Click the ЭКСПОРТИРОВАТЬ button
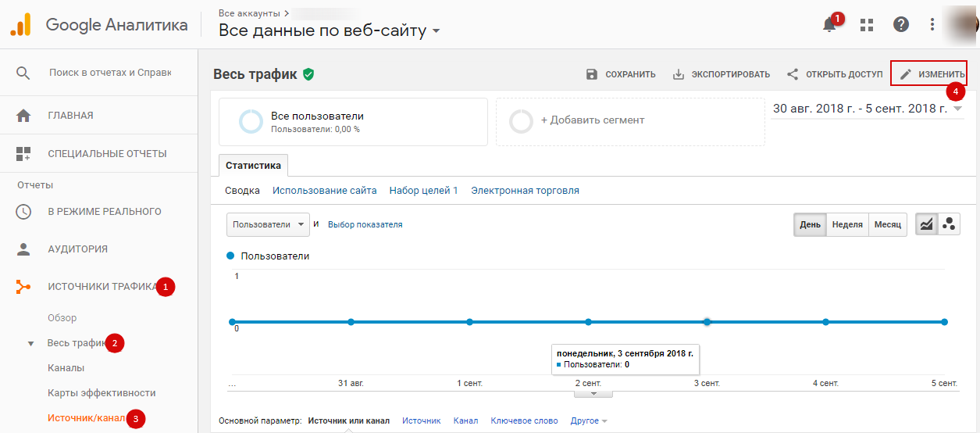 [722, 74]
